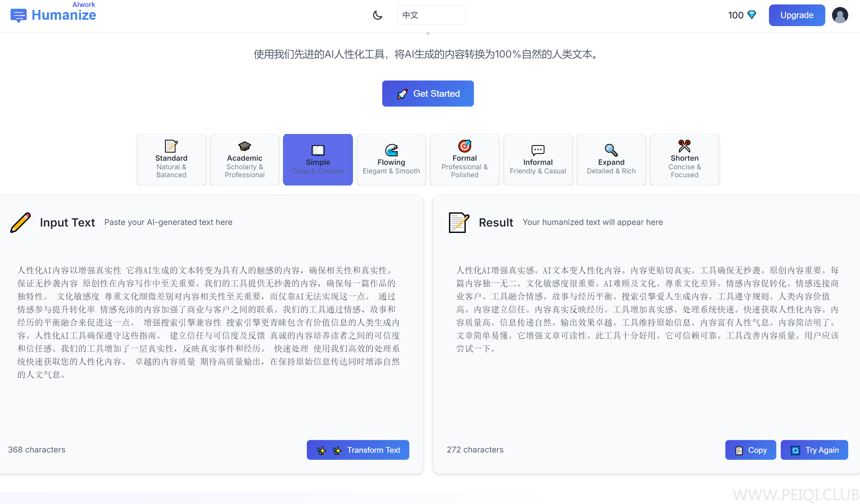Select the Academic mode card
860x504 pixels.
pyautogui.click(x=245, y=160)
